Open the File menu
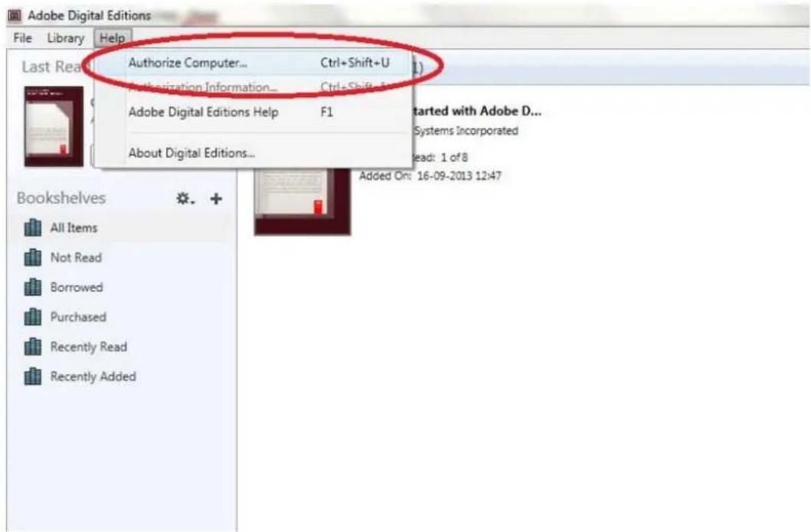The image size is (811, 532). click(x=22, y=38)
